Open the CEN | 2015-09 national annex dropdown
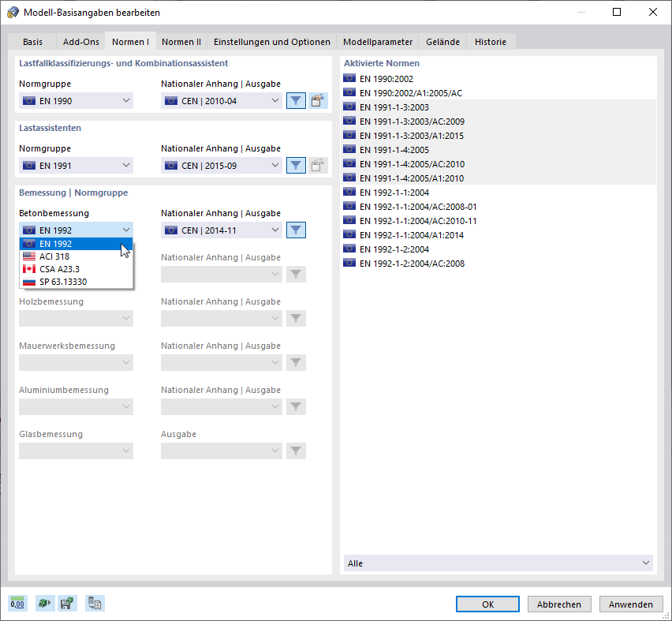672x621 pixels. pyautogui.click(x=221, y=166)
